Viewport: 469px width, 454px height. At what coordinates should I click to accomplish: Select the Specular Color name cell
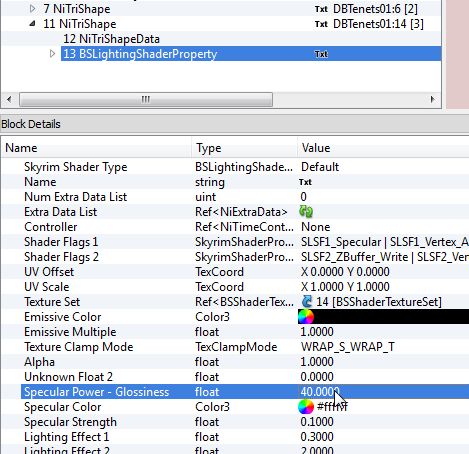click(x=62, y=407)
